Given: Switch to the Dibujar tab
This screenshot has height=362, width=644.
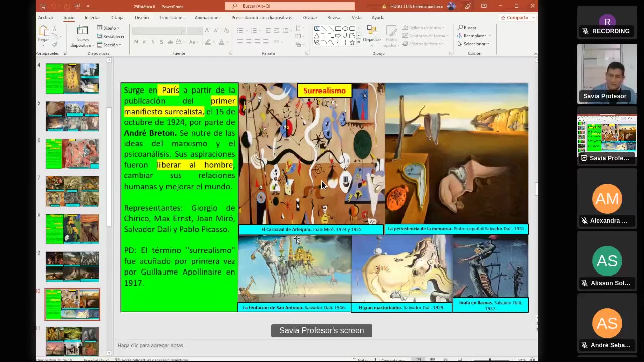Looking at the screenshot, I should click(118, 18).
